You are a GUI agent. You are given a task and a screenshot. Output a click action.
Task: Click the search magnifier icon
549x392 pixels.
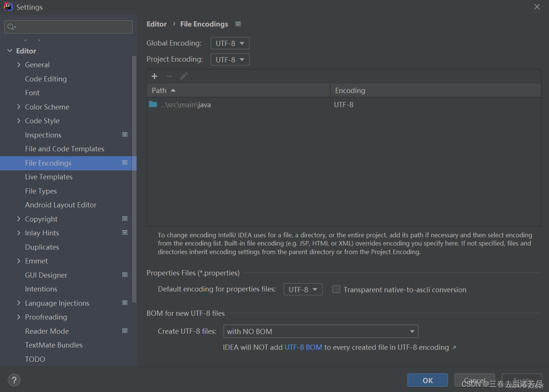click(11, 27)
